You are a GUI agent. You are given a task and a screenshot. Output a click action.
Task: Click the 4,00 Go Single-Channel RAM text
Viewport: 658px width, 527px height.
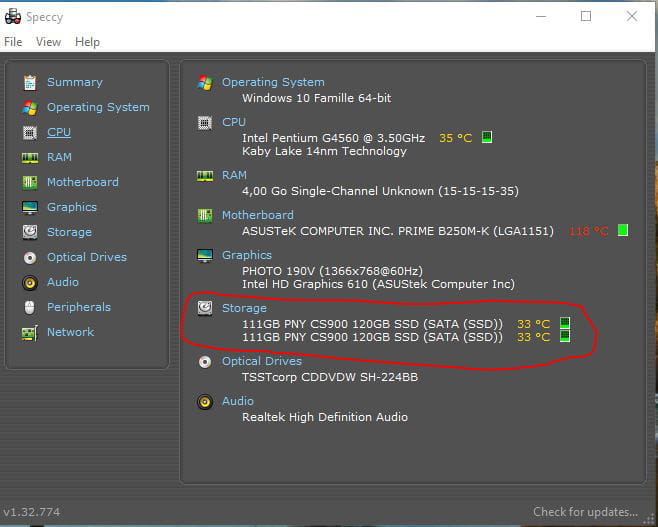(x=380, y=191)
